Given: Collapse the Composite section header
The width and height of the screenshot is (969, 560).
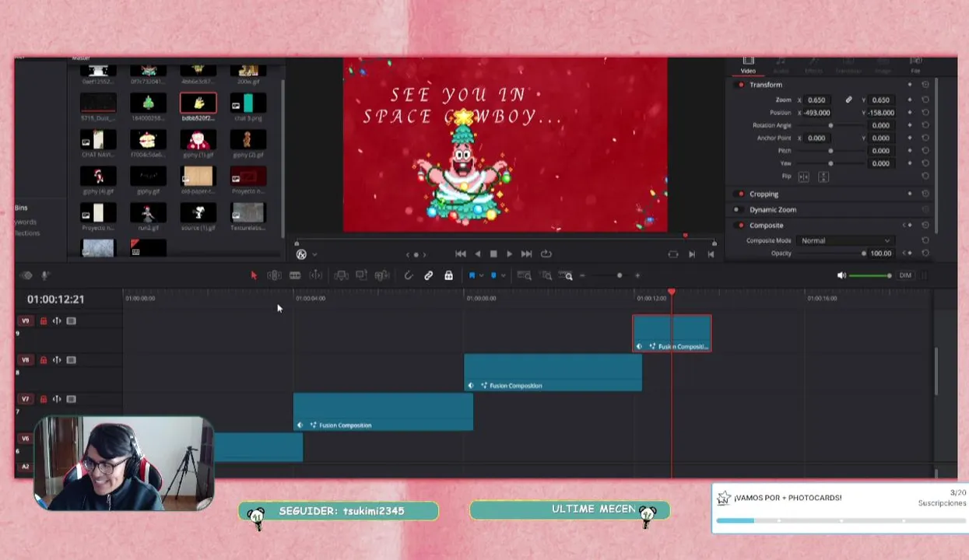Looking at the screenshot, I should [767, 225].
